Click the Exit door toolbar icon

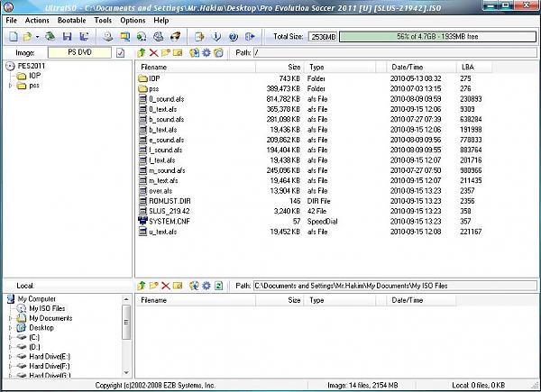click(250, 37)
